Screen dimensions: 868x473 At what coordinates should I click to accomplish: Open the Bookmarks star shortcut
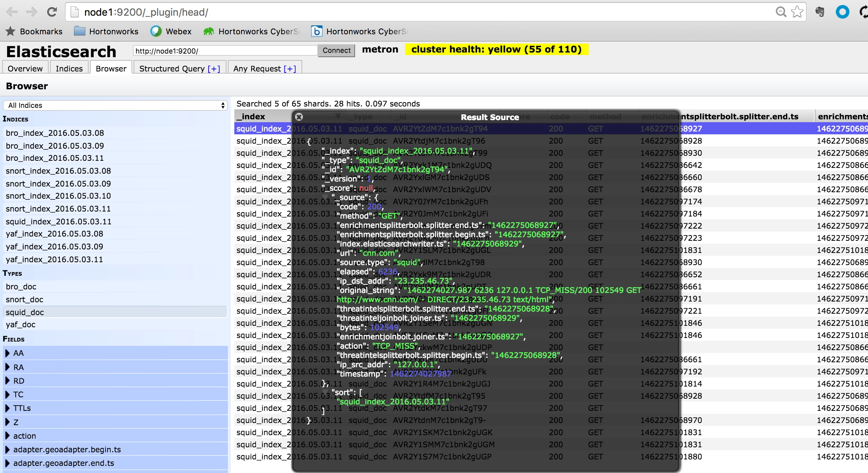[x=34, y=31]
